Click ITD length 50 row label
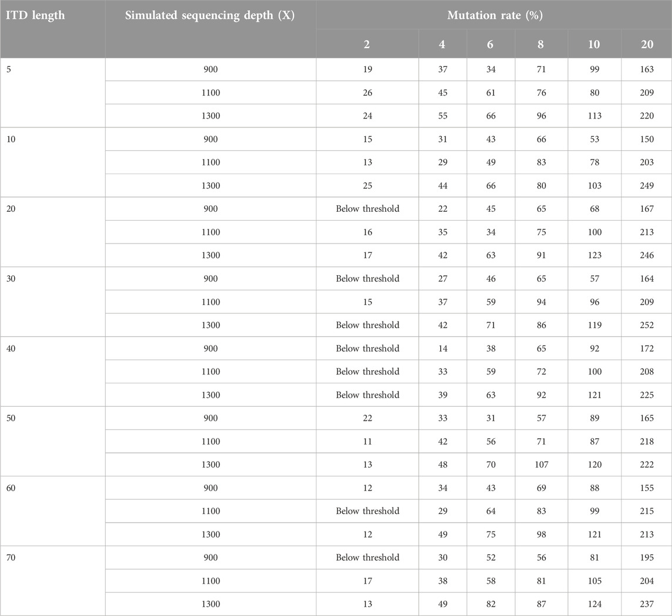This screenshot has width=672, height=616. click(x=11, y=418)
